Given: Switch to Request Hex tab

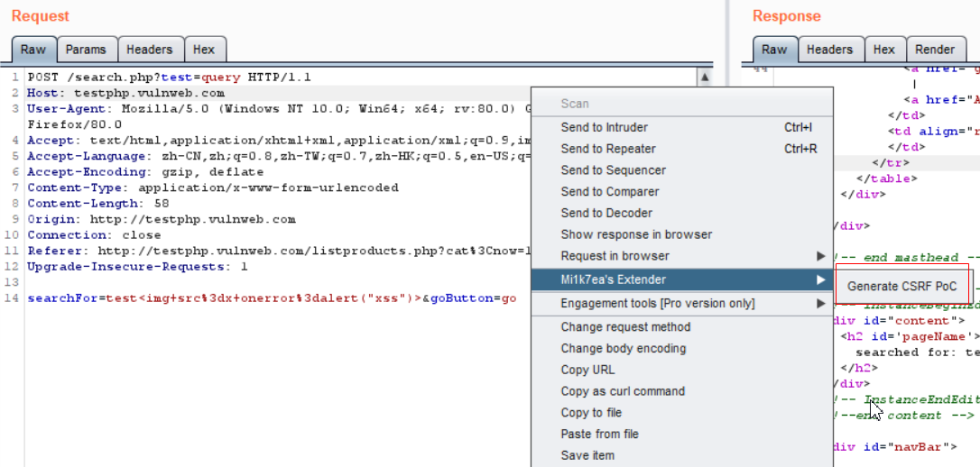Looking at the screenshot, I should 204,50.
